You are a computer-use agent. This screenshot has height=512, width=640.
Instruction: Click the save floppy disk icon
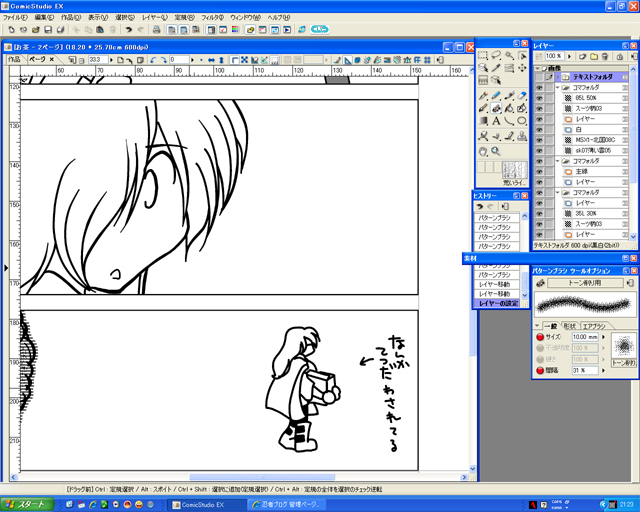[x=48, y=29]
